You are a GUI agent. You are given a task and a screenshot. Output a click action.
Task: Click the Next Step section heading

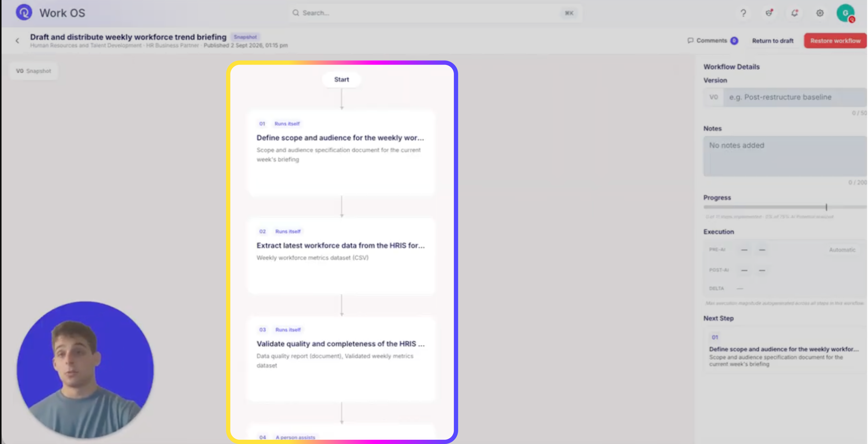[718, 318]
